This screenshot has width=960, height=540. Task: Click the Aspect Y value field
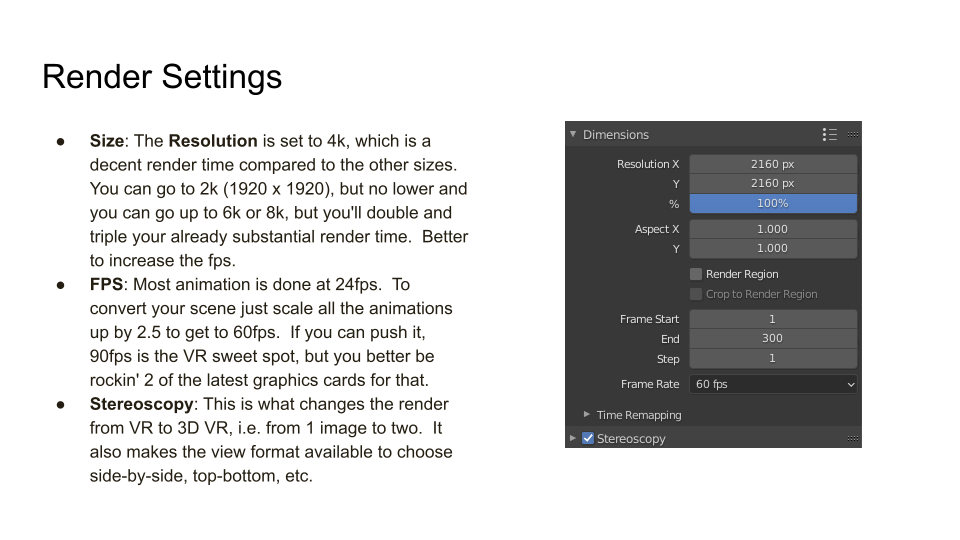point(773,248)
